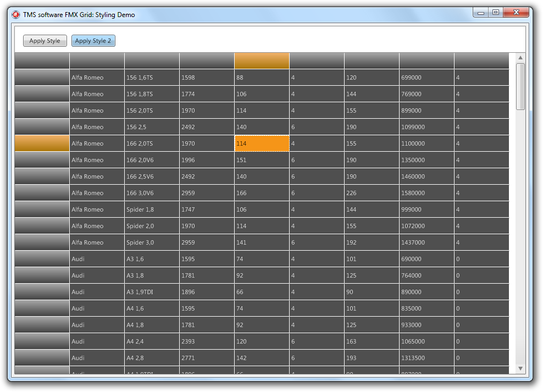Click the cell "A4 1,6"
This screenshot has height=392, width=543.
(152, 308)
